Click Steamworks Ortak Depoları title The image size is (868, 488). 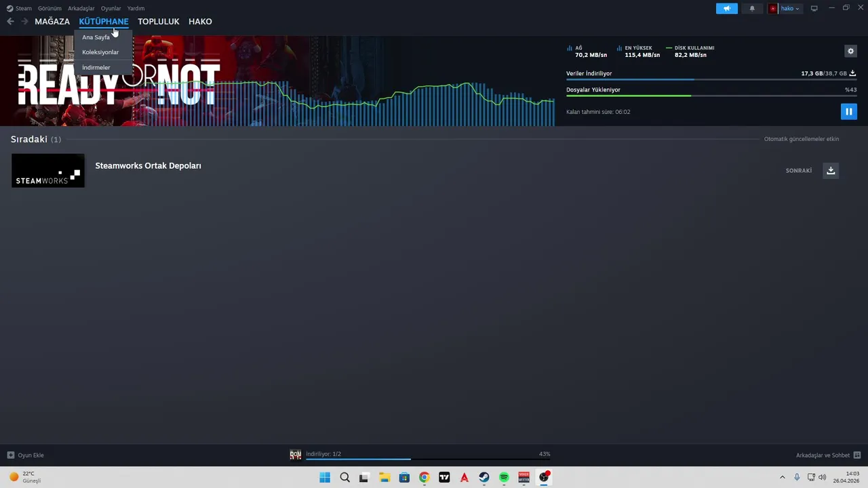pyautogui.click(x=148, y=165)
